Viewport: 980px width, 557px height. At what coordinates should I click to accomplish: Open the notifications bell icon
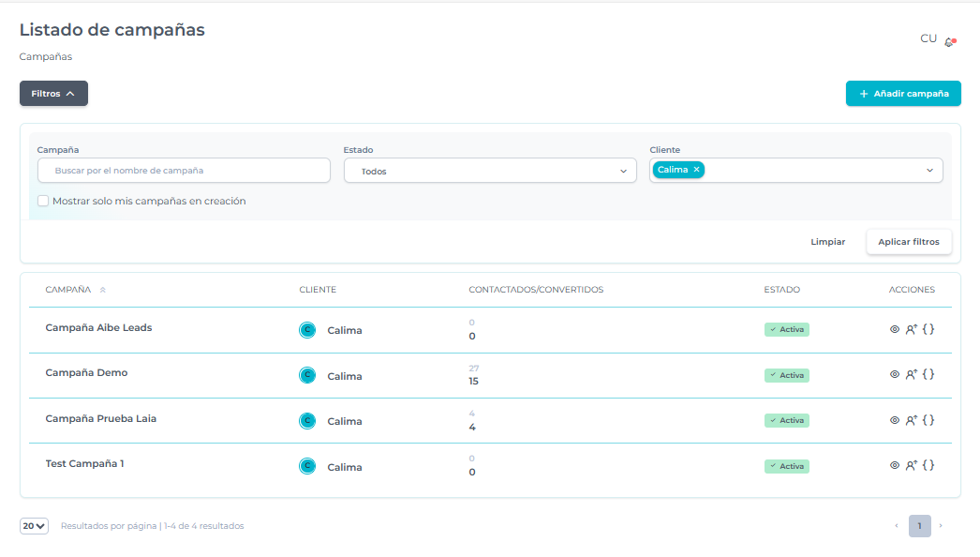pos(949,42)
